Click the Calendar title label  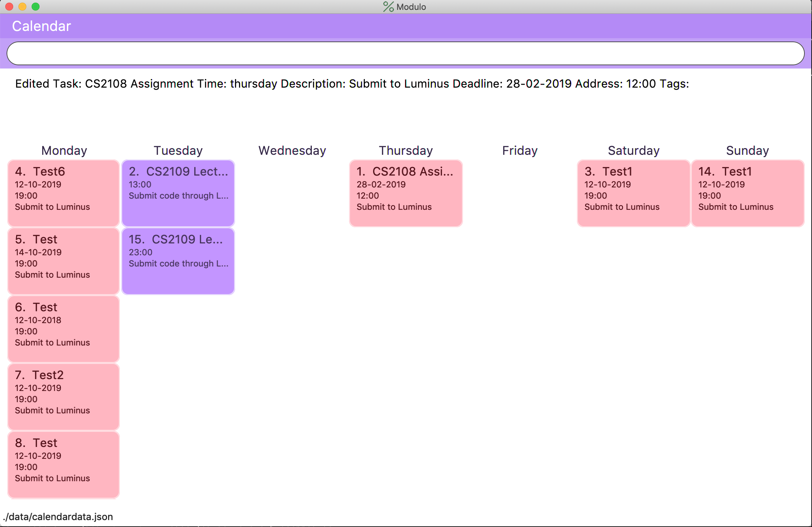[41, 26]
